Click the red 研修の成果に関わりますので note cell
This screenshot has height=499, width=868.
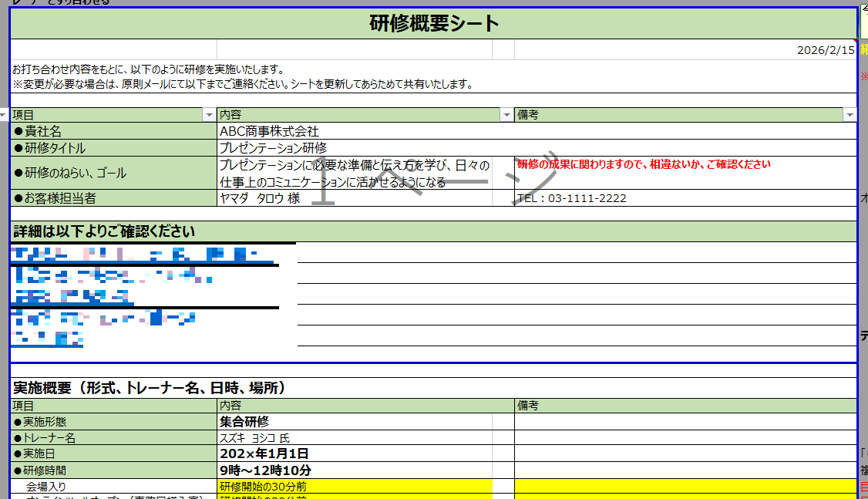click(x=644, y=164)
